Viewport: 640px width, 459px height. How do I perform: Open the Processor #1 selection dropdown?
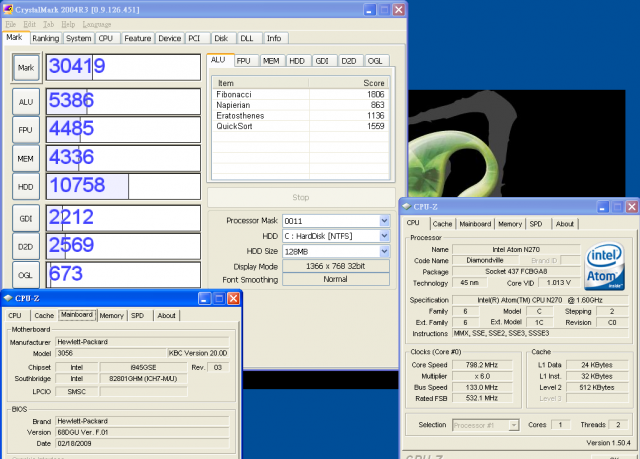(x=514, y=425)
